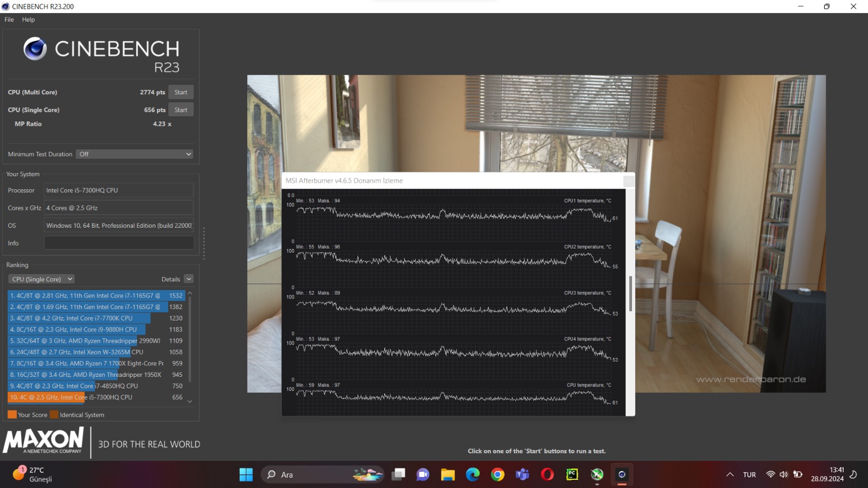Expand the ranking Details dropdown arrow
868x488 pixels.
[189, 279]
